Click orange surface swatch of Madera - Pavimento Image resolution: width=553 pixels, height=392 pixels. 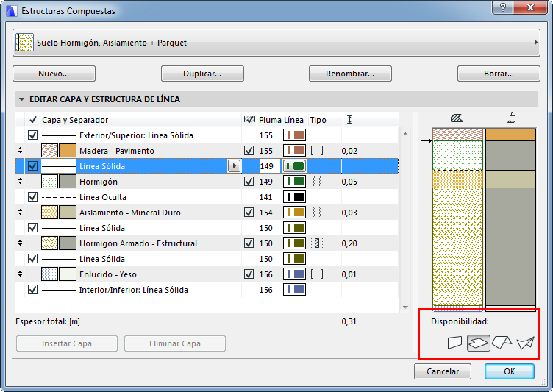click(x=68, y=151)
